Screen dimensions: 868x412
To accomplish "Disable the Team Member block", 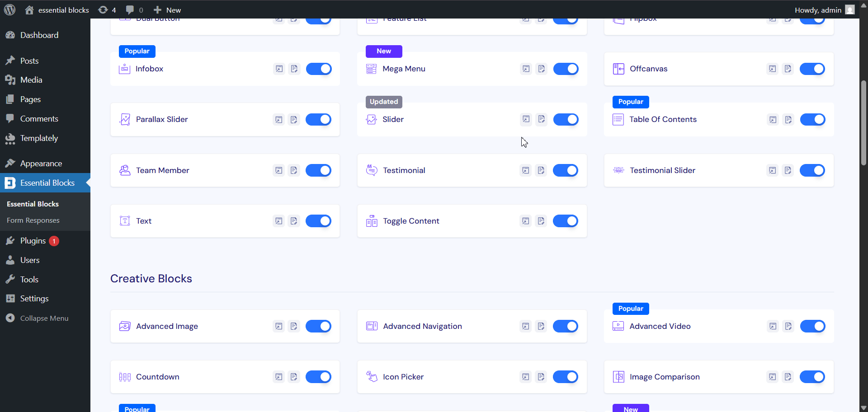I will coord(319,170).
